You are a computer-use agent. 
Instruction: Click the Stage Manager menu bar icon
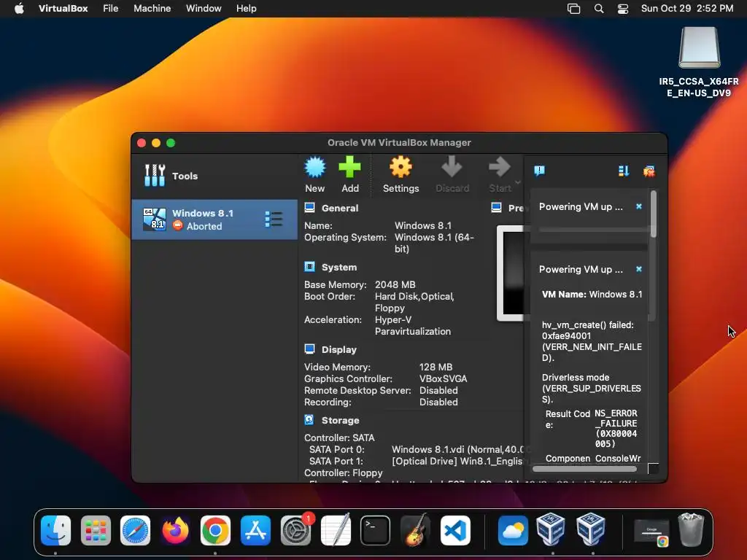click(x=573, y=9)
